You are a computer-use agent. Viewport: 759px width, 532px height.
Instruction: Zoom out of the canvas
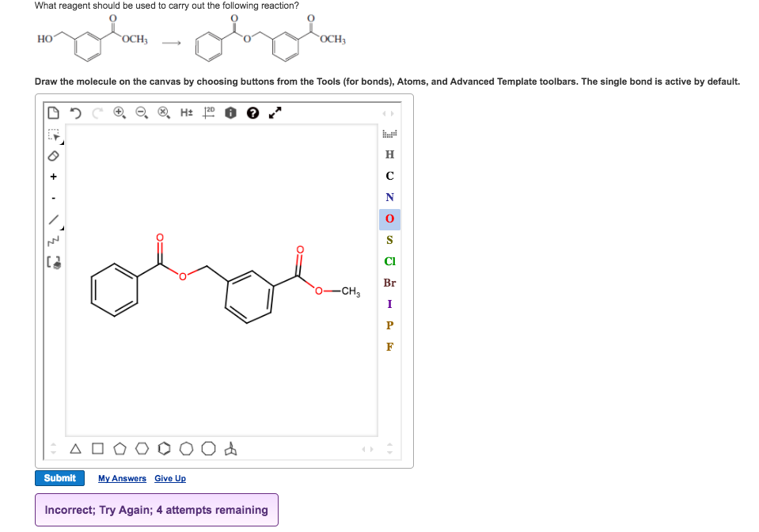point(142,112)
